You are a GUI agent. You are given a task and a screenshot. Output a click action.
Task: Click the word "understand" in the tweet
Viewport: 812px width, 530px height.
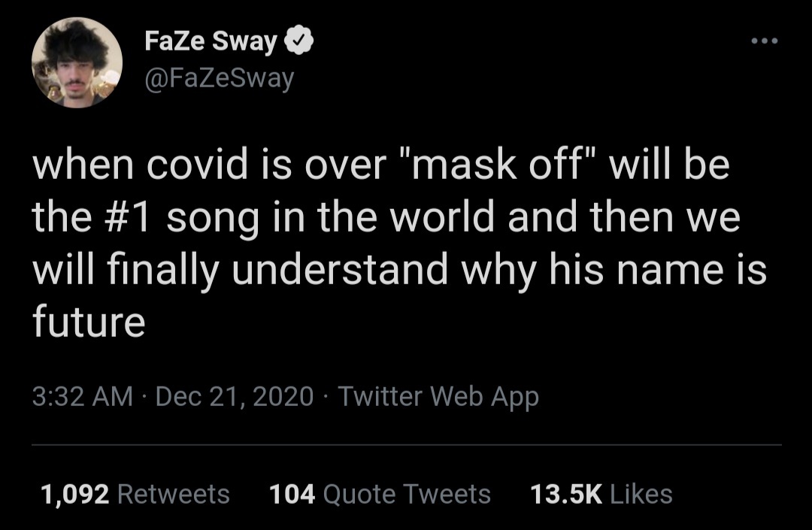pos(340,269)
